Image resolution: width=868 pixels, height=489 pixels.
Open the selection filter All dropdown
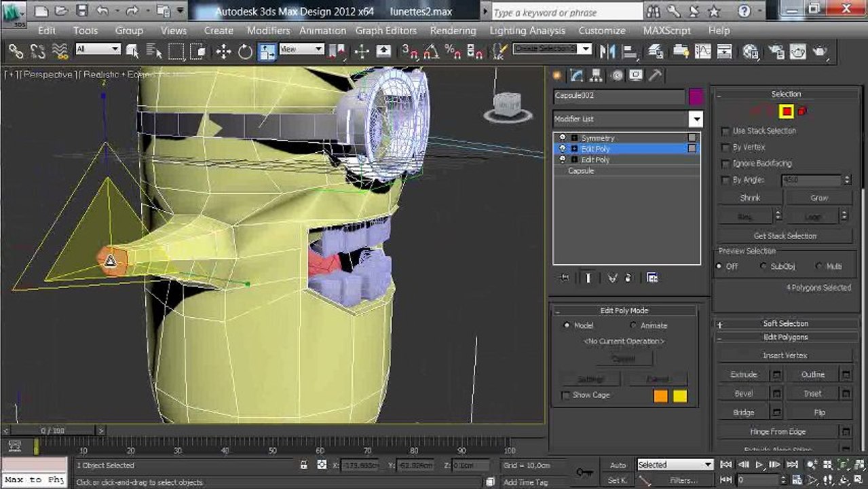pos(98,49)
